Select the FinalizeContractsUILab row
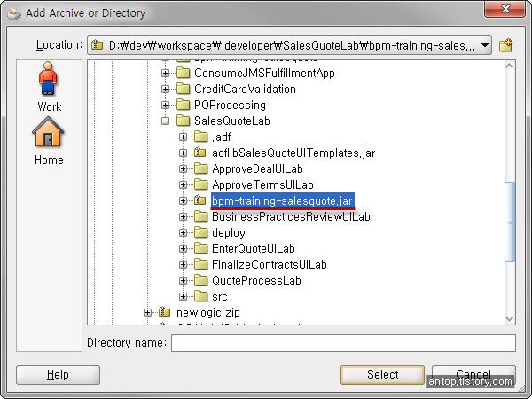This screenshot has height=399, width=532. (x=270, y=264)
